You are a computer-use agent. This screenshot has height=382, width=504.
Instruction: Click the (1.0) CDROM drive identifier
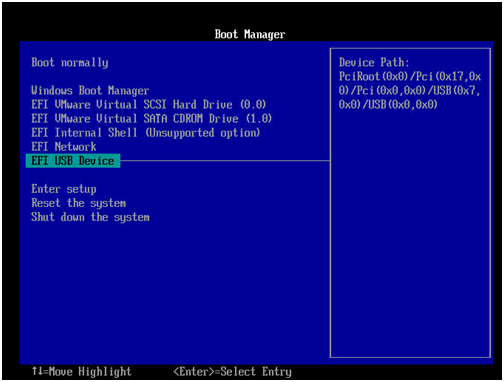[x=259, y=119]
